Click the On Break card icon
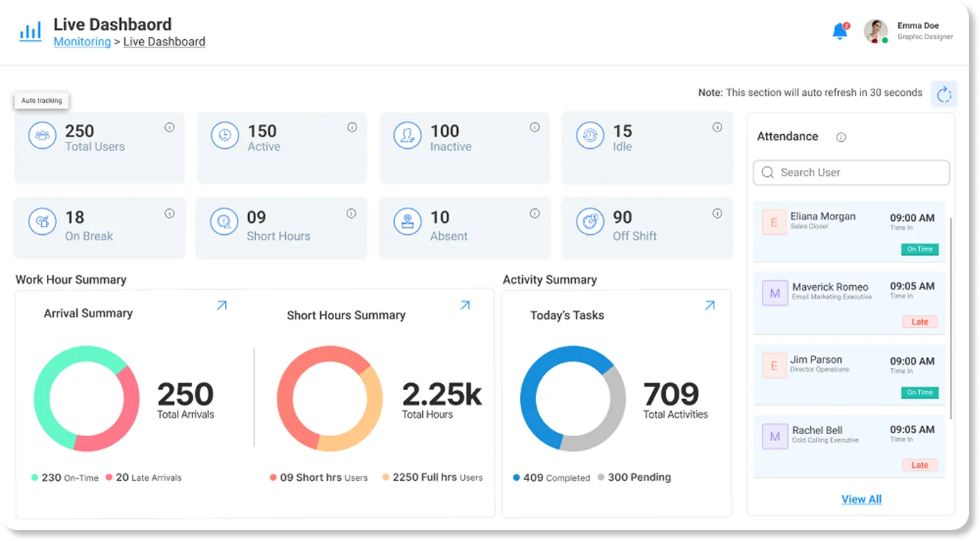Image resolution: width=980 pixels, height=541 pixels. click(42, 222)
